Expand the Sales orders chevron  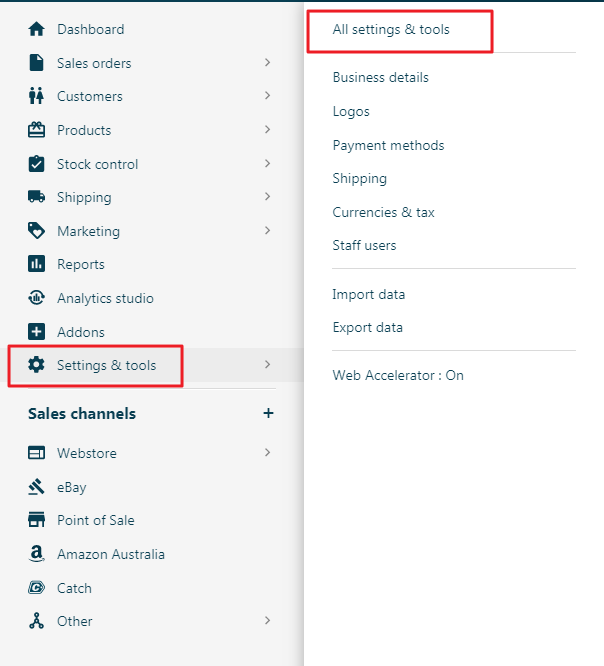[x=267, y=62]
